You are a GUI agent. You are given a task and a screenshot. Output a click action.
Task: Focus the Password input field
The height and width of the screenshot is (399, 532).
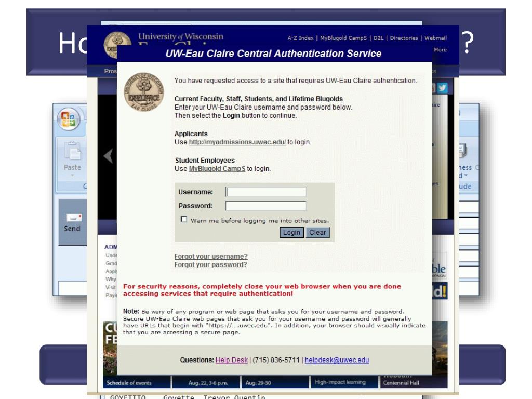click(265, 206)
